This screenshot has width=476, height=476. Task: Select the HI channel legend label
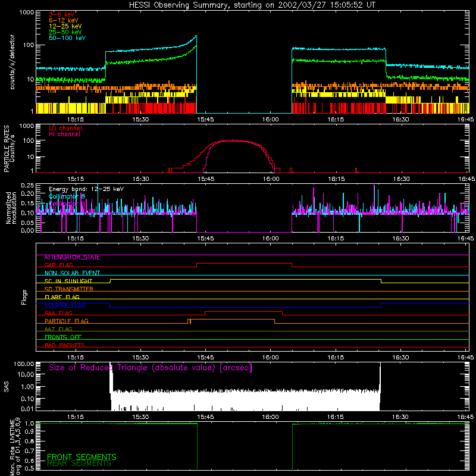[65, 134]
